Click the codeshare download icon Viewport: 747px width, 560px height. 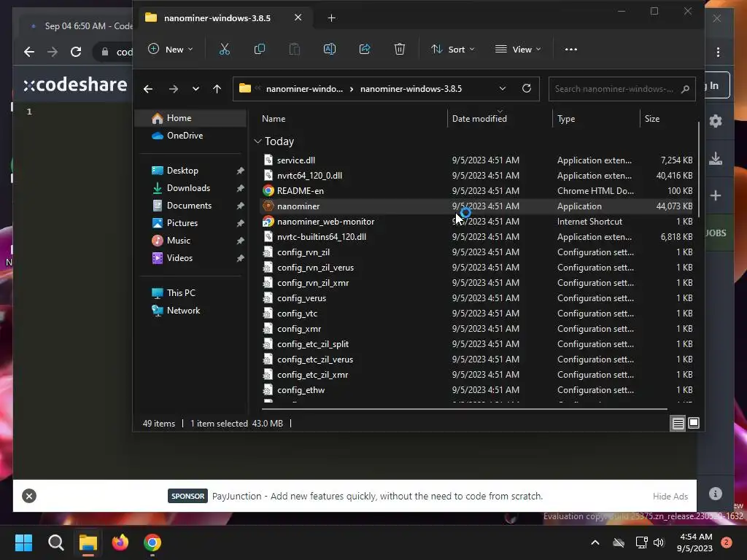coord(716,158)
